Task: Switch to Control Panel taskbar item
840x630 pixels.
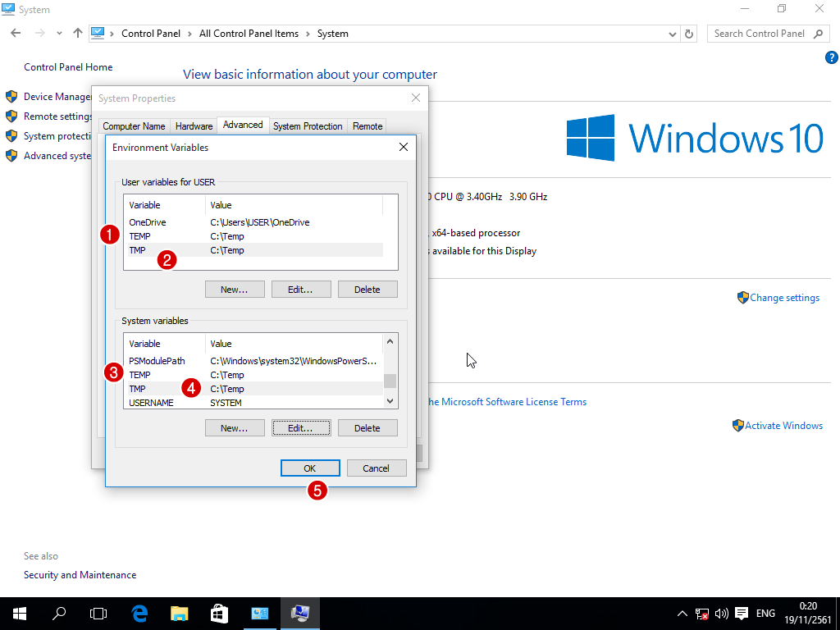Action: point(260,614)
